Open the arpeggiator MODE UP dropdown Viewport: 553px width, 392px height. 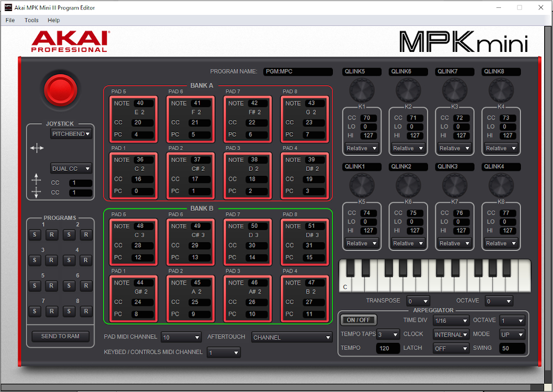pyautogui.click(x=513, y=334)
